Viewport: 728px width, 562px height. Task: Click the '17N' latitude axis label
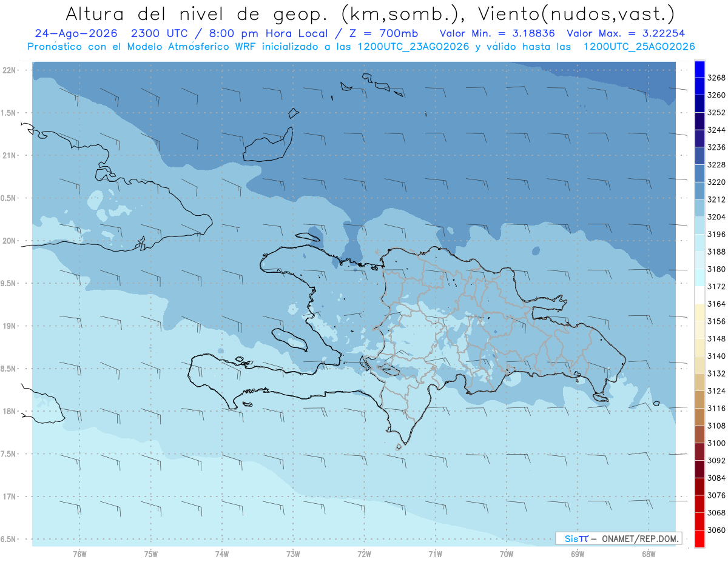click(x=8, y=497)
